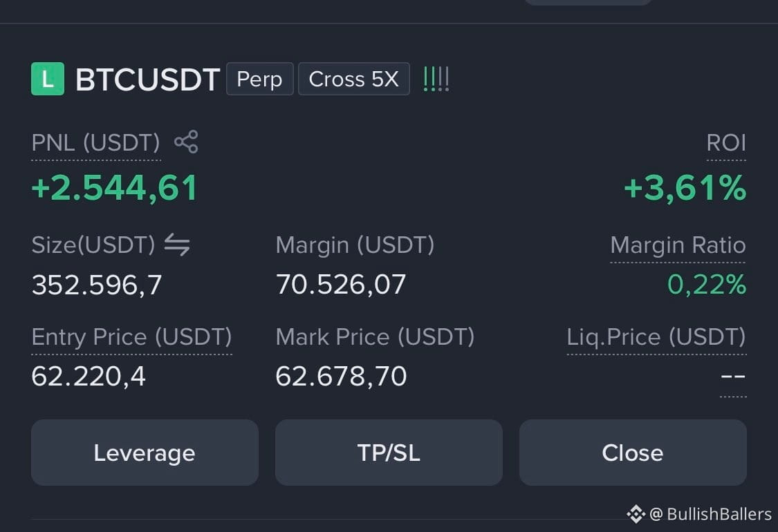Image resolution: width=778 pixels, height=532 pixels.
Task: Select the Perp contract tag
Action: click(259, 79)
